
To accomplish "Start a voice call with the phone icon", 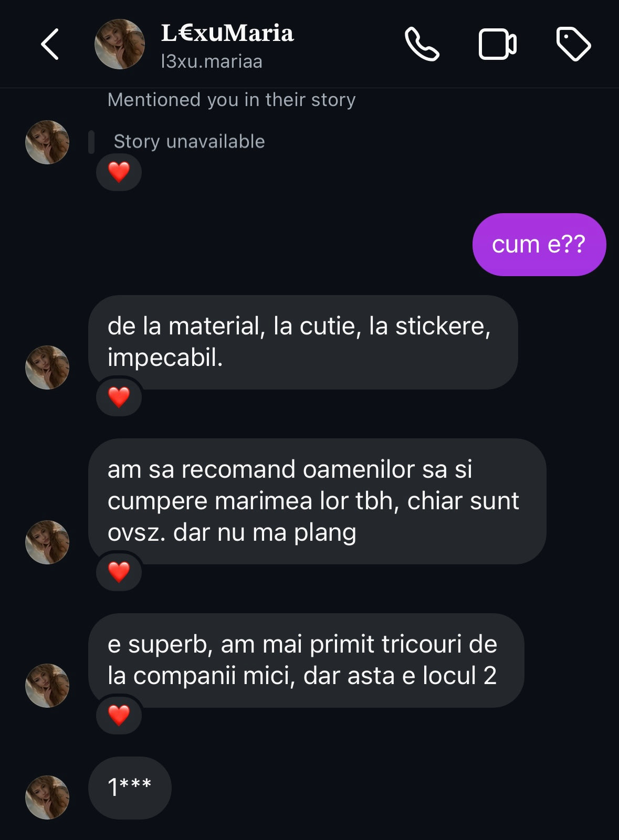I will point(422,45).
